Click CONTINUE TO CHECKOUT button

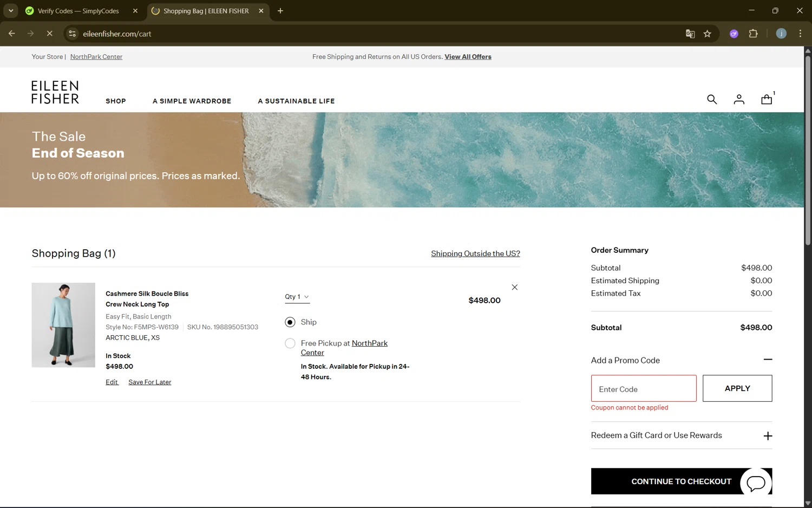tap(681, 481)
